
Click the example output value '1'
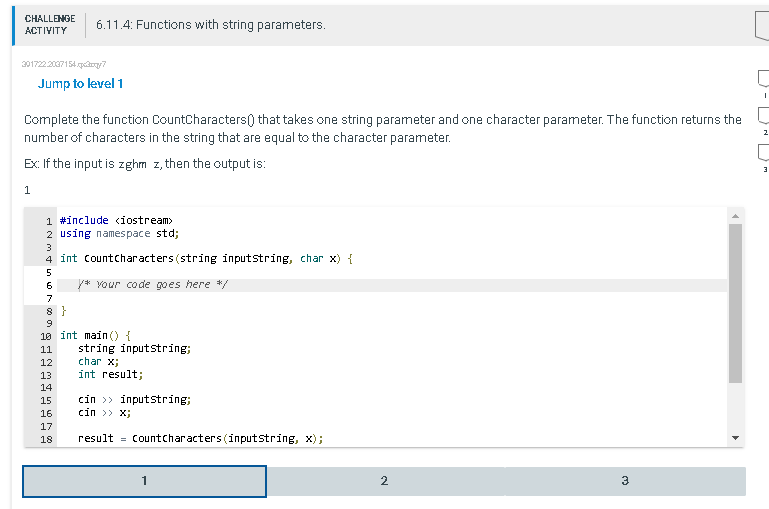point(27,190)
